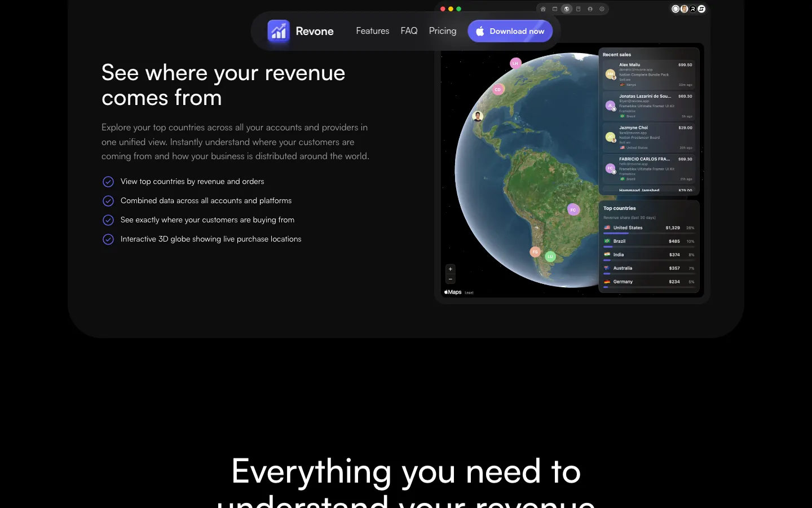Click the cartoon face account avatar

coord(684,9)
